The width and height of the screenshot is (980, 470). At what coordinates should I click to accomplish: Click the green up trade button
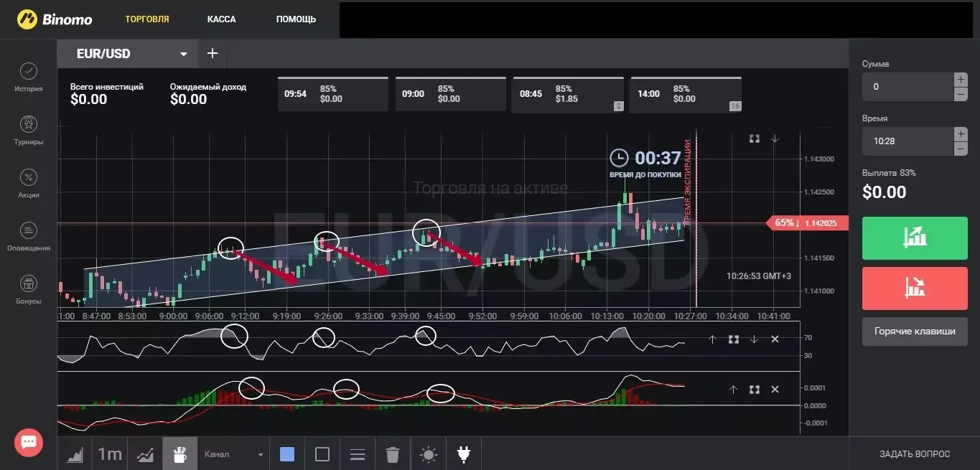915,238
